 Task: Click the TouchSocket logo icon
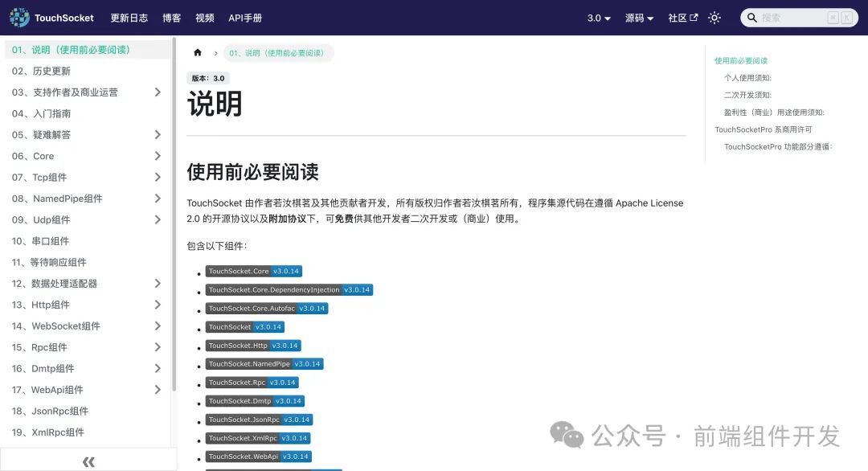(19, 18)
